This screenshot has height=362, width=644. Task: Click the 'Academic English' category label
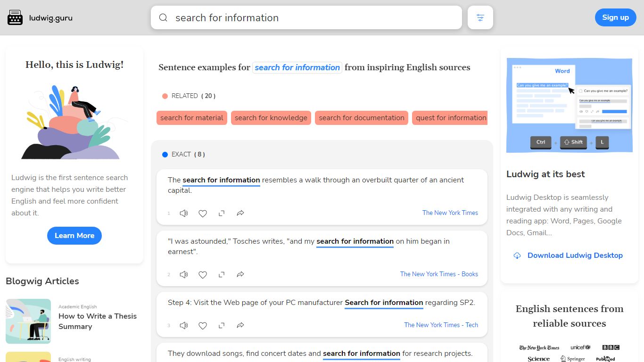[78, 307]
